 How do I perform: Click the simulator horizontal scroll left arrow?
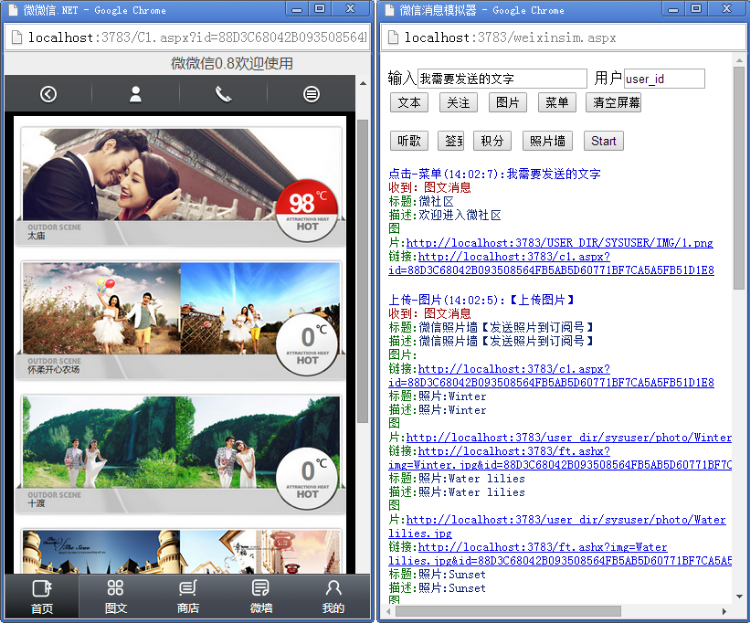pyautogui.click(x=389, y=612)
